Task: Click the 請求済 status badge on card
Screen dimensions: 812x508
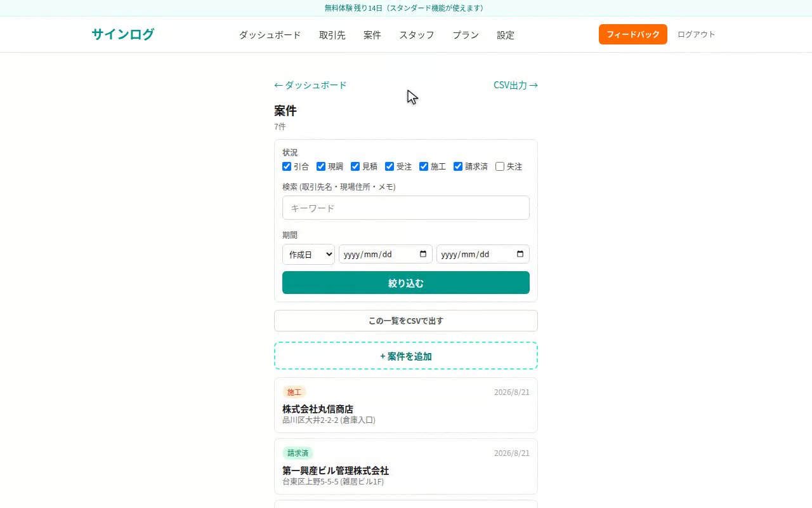Action: [298, 453]
